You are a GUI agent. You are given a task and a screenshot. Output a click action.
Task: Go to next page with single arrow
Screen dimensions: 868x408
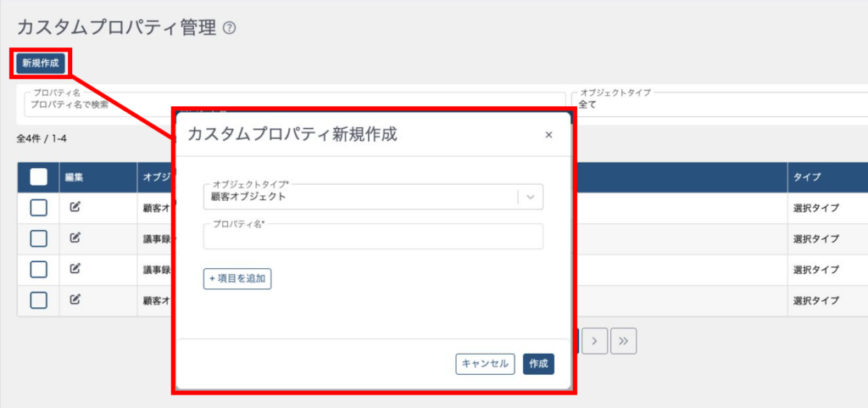pos(595,340)
